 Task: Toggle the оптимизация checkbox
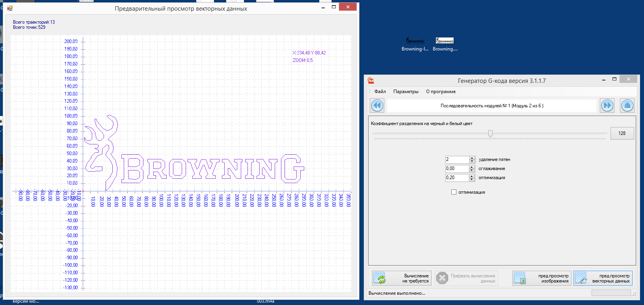(454, 192)
